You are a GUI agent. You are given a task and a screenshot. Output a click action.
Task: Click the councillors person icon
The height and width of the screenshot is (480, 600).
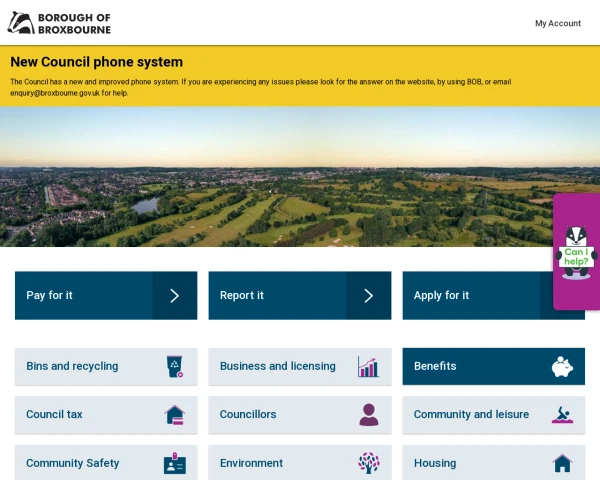pyautogui.click(x=368, y=415)
